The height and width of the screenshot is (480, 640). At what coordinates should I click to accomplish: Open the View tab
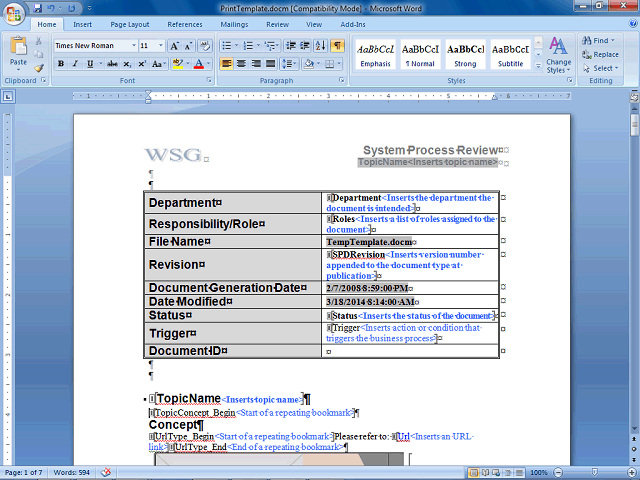[314, 24]
